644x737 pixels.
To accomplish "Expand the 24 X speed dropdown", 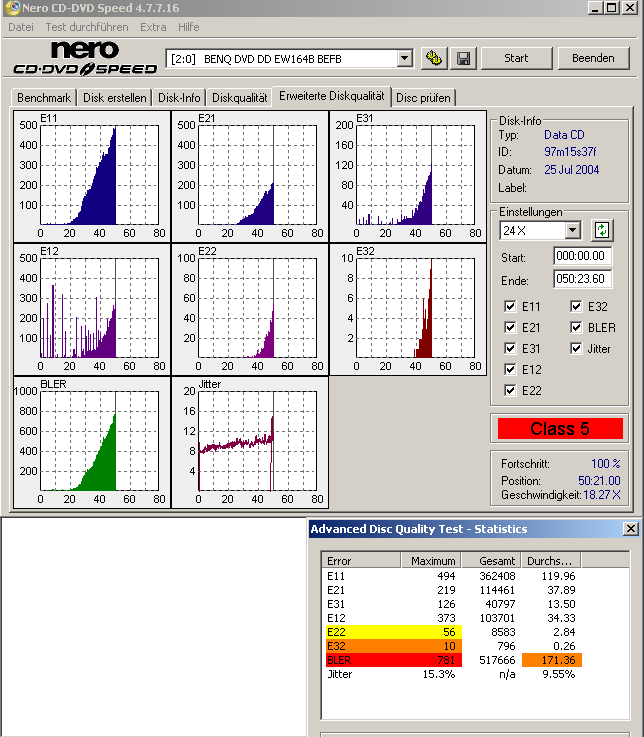I will pyautogui.click(x=572, y=231).
